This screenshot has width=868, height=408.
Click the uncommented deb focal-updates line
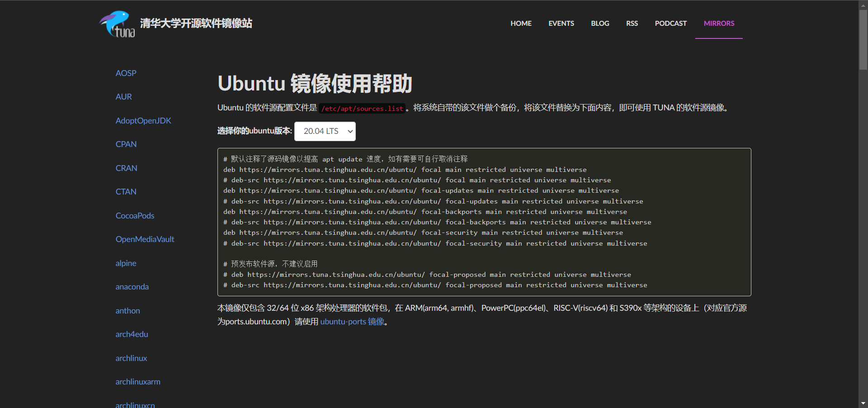click(421, 190)
